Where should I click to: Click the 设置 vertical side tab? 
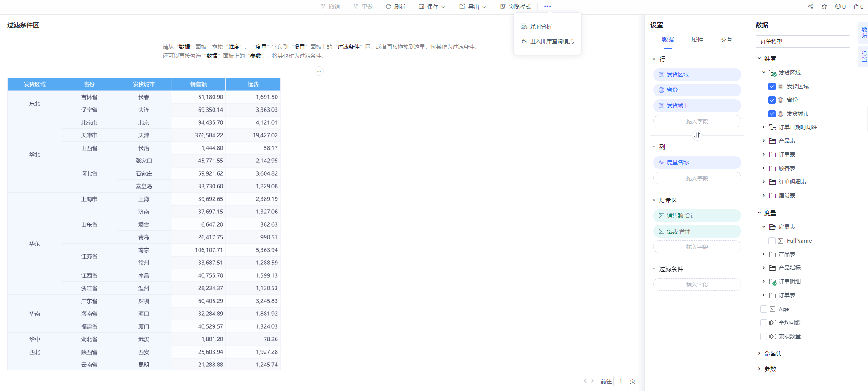[x=863, y=56]
